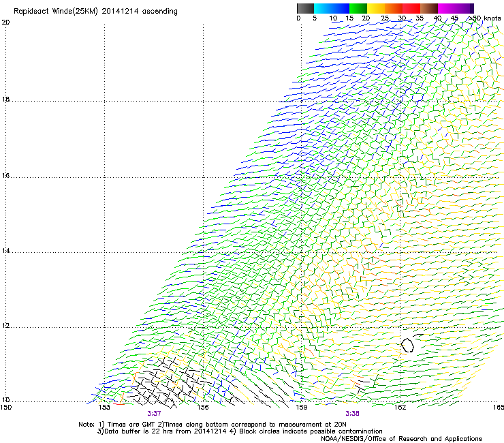This screenshot has height=443, width=504.
Task: Click the '>50 knots' legend label
Action: coord(484,18)
